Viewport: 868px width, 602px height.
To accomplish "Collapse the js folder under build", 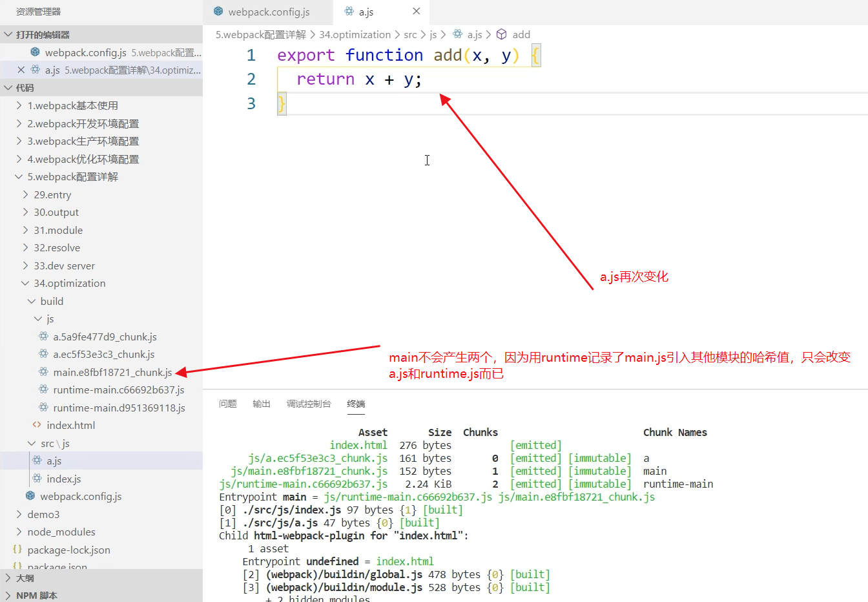I will click(x=101, y=318).
